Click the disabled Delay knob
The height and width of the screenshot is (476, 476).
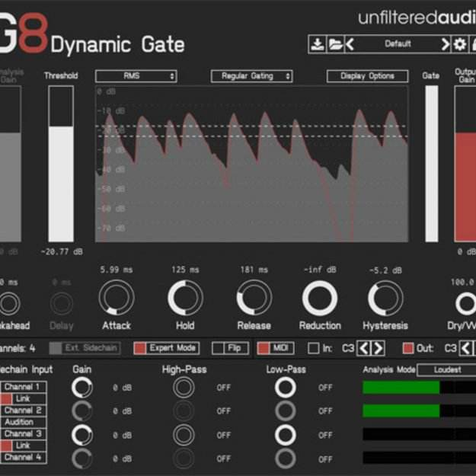point(62,303)
